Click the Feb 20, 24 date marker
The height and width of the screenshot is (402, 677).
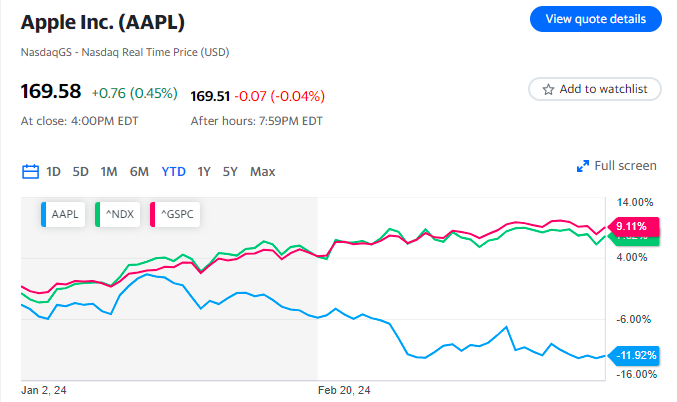[344, 390]
